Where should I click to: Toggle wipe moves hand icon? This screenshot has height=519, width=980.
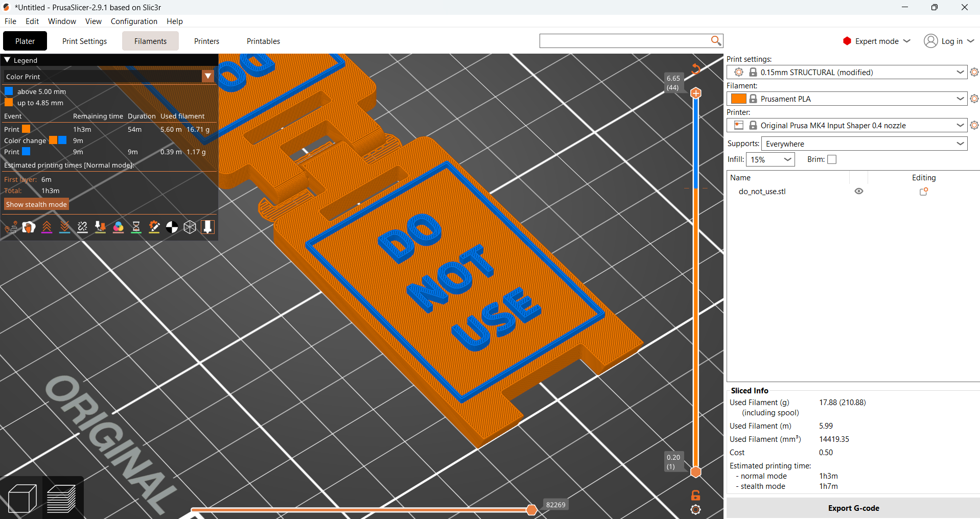[29, 227]
